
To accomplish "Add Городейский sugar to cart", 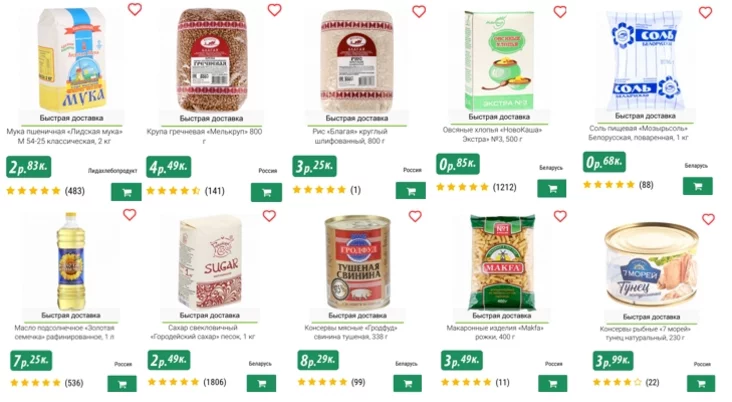I will tap(261, 383).
